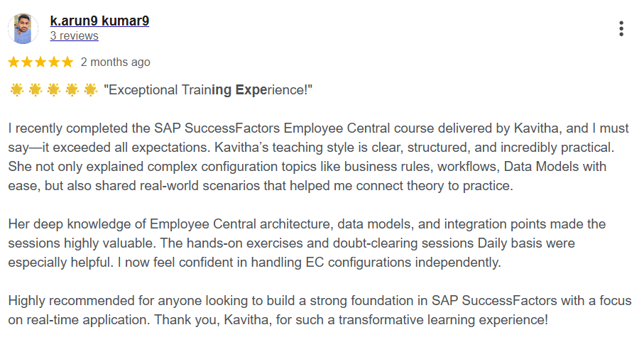Click the 'Exceptional Training Experience!' headline text
The image size is (644, 342).
tap(208, 90)
